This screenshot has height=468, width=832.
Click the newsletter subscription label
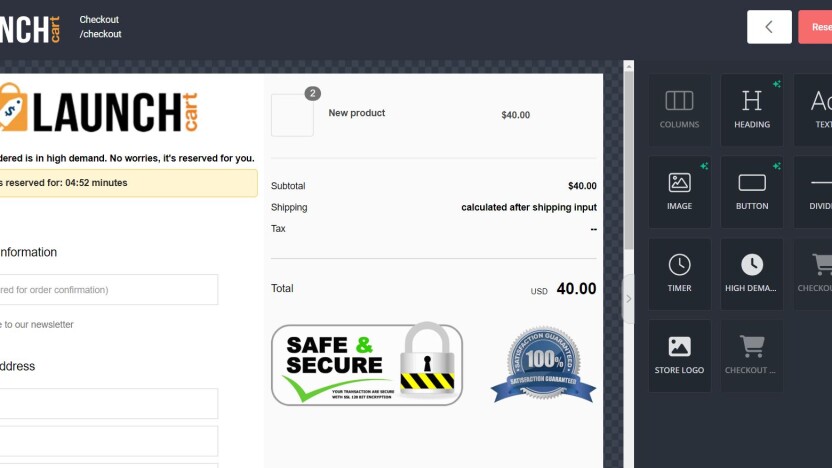(37, 324)
